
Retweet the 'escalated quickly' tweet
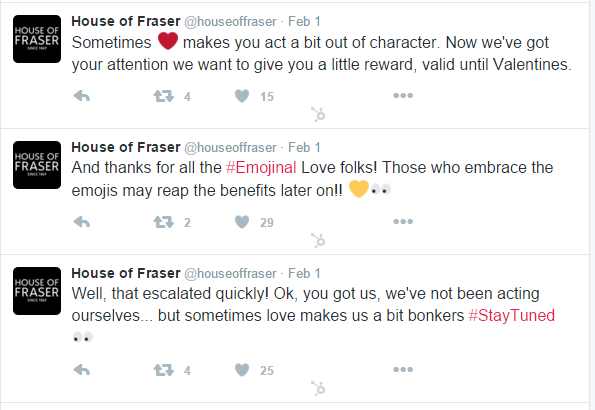click(164, 370)
